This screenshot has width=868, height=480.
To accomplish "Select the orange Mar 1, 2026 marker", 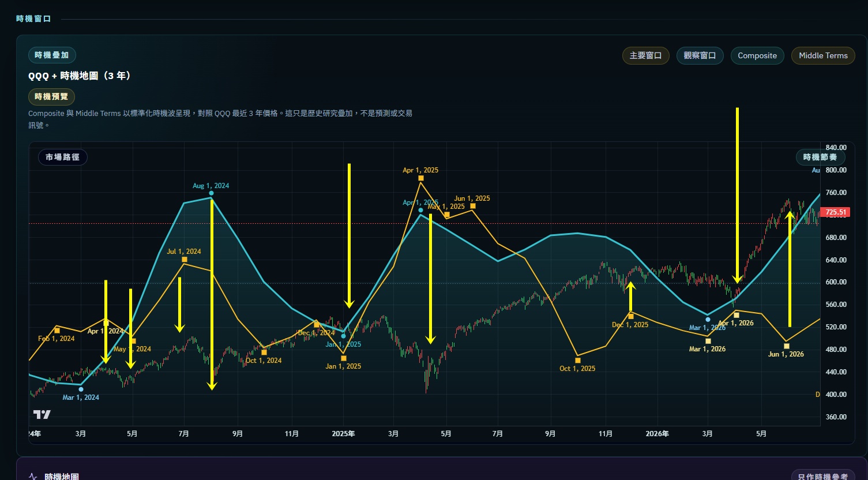I will 708,341.
